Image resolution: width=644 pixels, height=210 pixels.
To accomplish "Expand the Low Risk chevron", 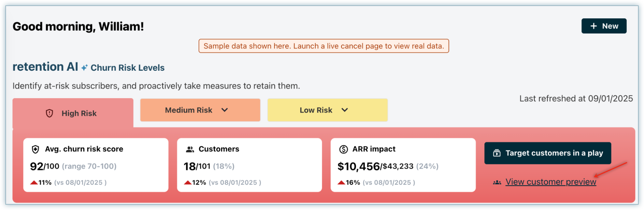I will (x=345, y=110).
